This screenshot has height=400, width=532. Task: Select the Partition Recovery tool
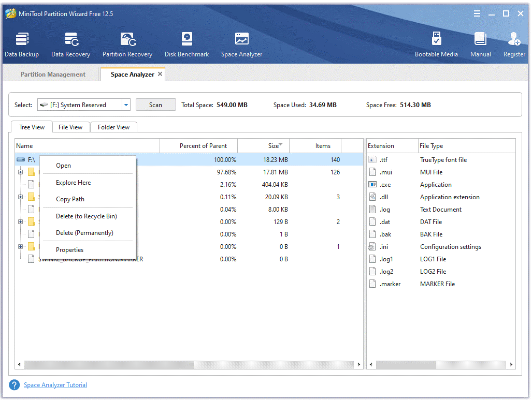click(127, 44)
